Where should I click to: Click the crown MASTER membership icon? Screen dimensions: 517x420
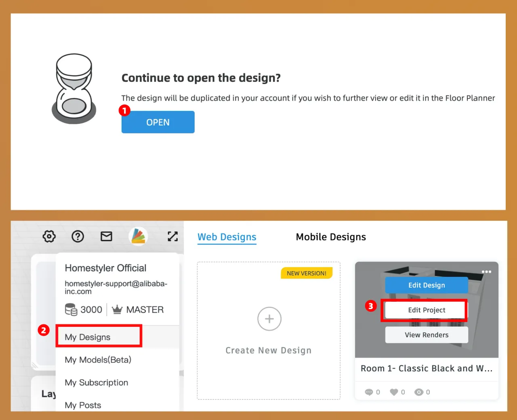pyautogui.click(x=117, y=310)
